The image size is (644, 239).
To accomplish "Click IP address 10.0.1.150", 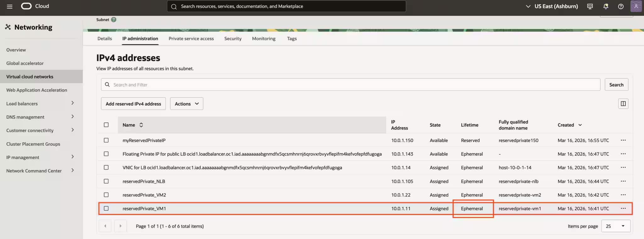I will coord(402,140).
